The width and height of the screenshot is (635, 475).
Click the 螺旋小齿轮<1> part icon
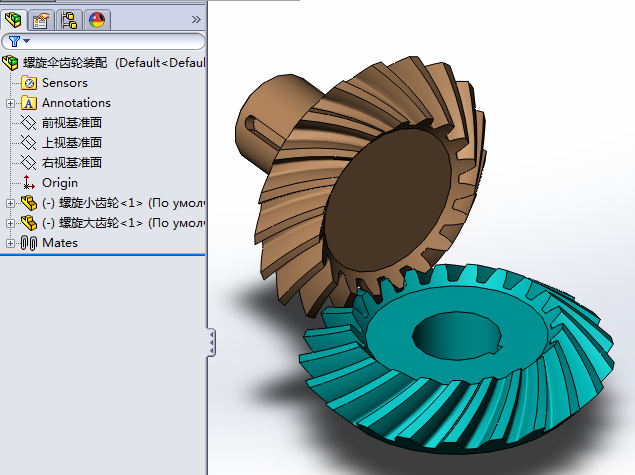click(x=29, y=203)
